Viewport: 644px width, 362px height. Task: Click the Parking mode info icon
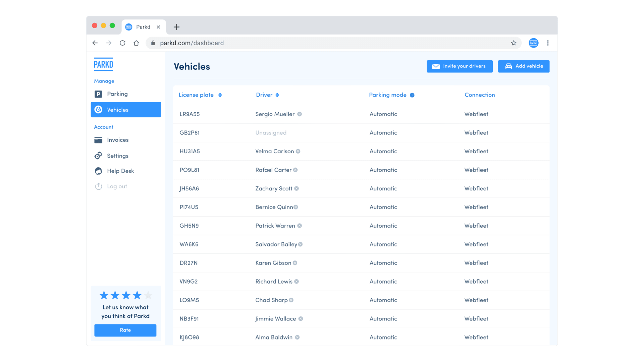point(412,95)
